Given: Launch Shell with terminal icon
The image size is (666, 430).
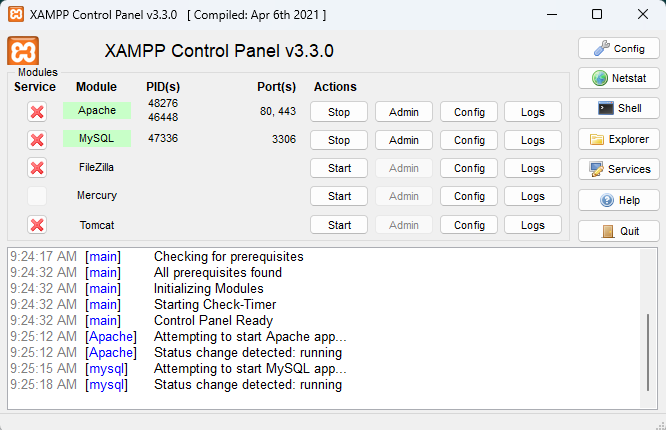Looking at the screenshot, I should 618,108.
